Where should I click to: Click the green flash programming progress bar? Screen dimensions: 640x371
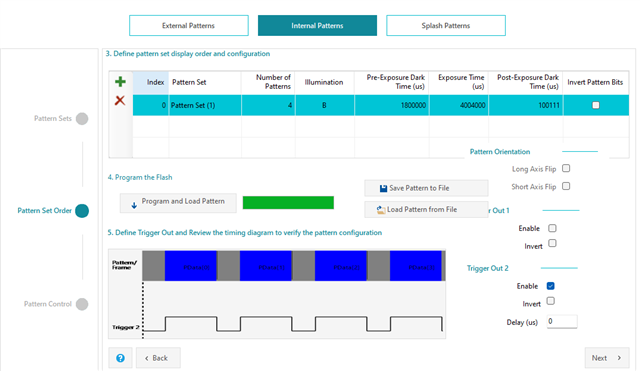pyautogui.click(x=288, y=203)
